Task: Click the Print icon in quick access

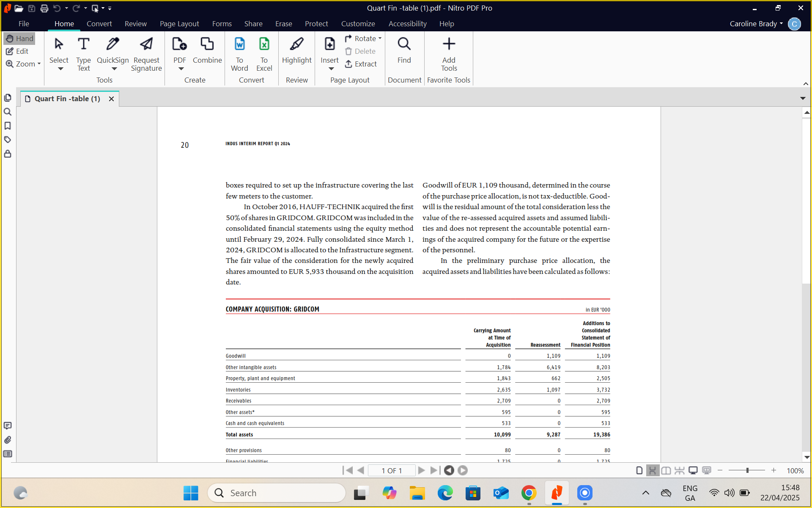Action: point(44,8)
